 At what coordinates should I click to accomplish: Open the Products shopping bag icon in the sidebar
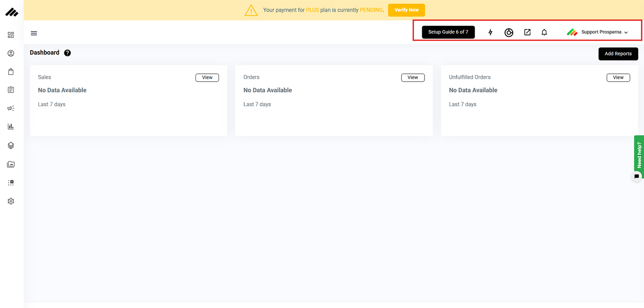click(11, 72)
